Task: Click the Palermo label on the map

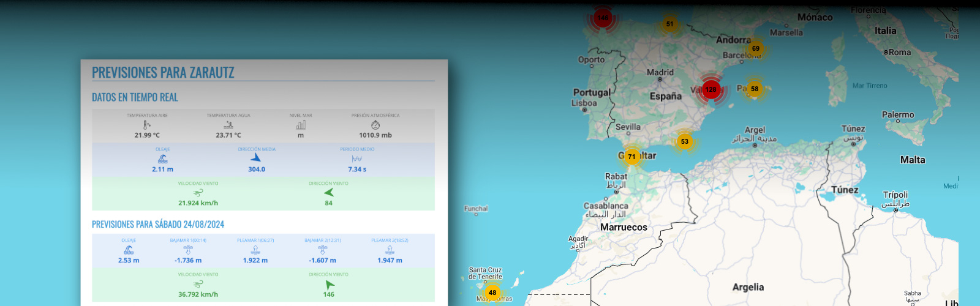Action: tap(898, 114)
